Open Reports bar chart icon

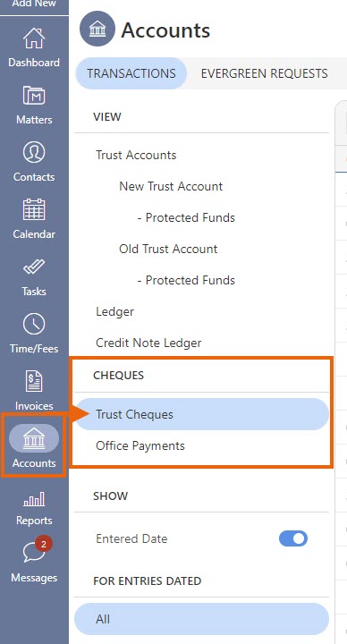click(x=34, y=499)
